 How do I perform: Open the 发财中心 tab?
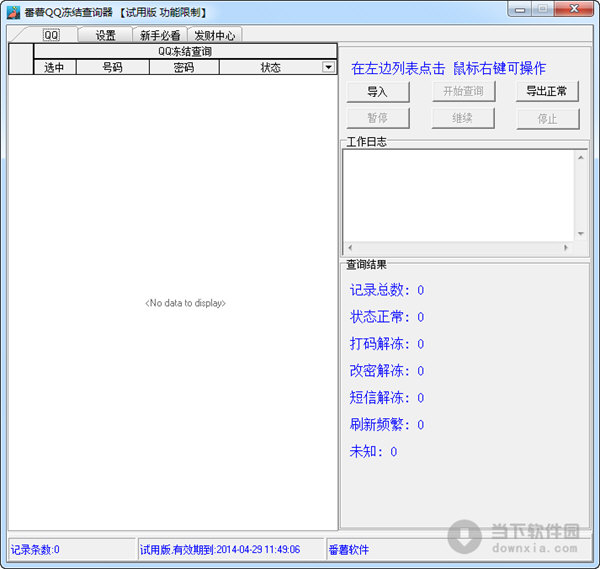click(214, 35)
